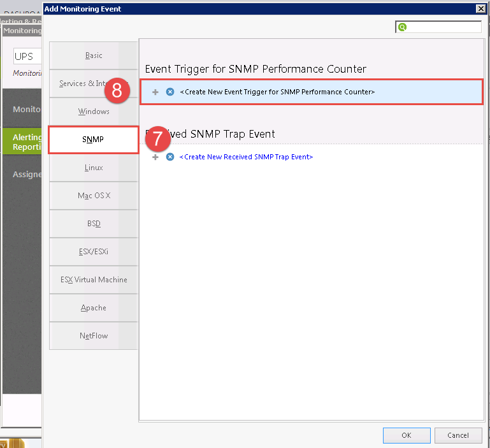Open the ESX Virtual Machine tab
Image resolution: width=490 pixels, height=448 pixels.
pos(94,280)
